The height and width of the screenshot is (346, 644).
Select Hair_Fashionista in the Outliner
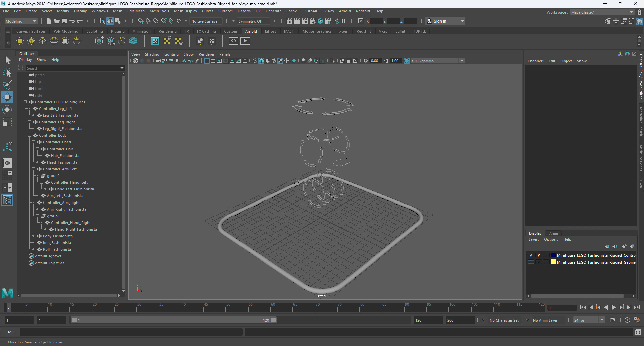[65, 156]
